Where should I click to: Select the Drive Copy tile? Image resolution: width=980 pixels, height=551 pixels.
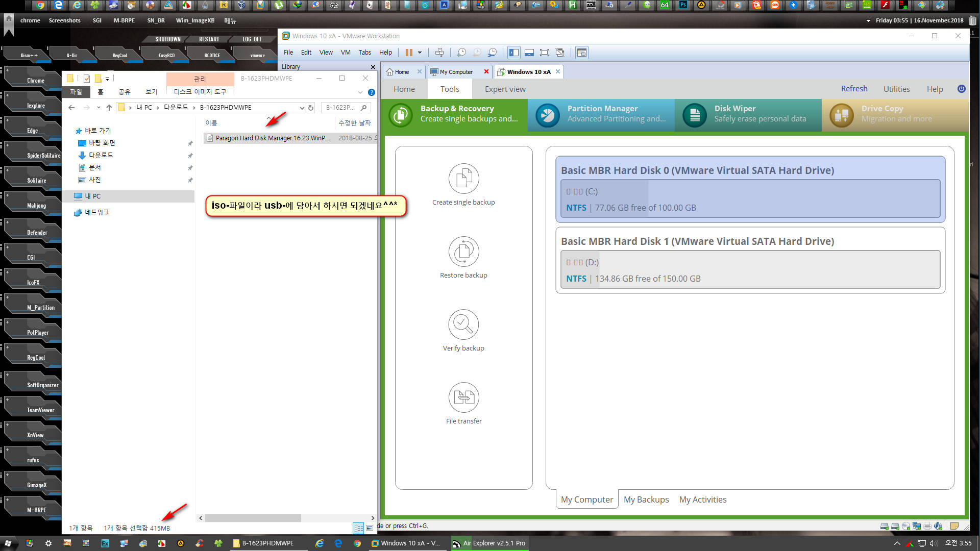click(894, 115)
